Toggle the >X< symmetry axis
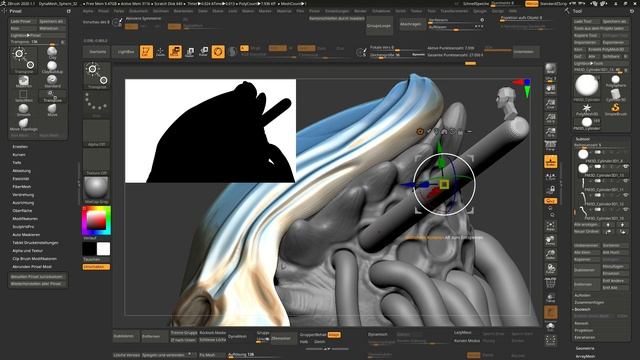 pos(131,27)
